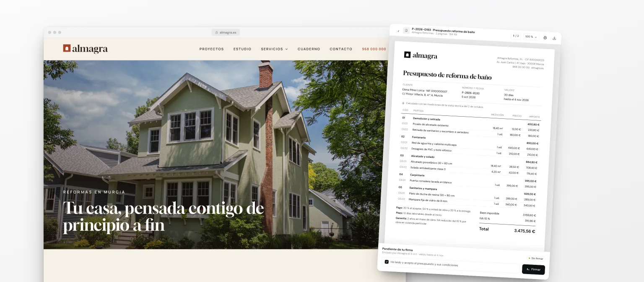Click the total amount 3.475,56 €

click(525, 231)
